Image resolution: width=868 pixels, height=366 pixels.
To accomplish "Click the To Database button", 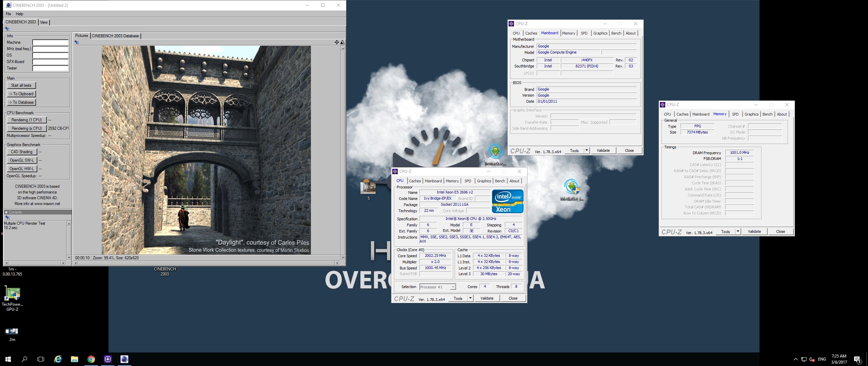I will tap(21, 102).
